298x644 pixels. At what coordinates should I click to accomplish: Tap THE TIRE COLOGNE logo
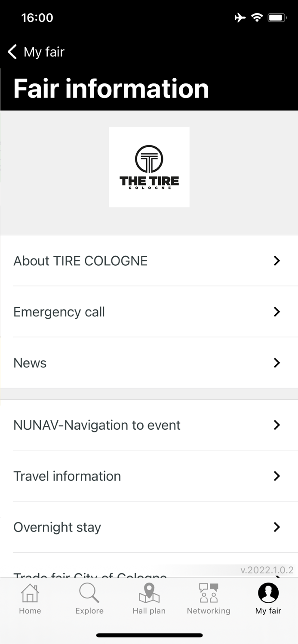click(149, 167)
